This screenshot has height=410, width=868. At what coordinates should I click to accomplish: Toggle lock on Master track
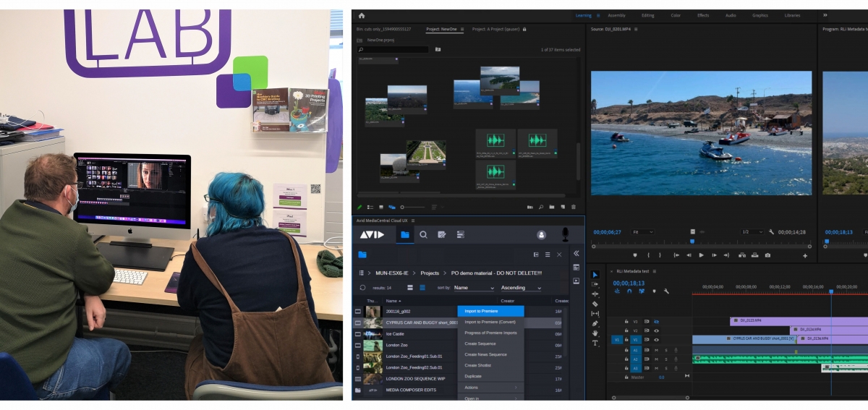coord(626,377)
